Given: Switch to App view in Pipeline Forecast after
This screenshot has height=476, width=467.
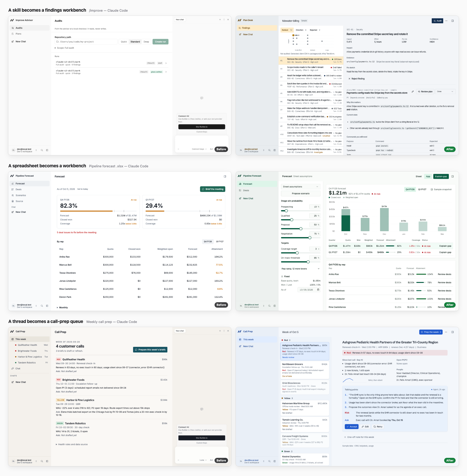Looking at the screenshot, I should point(428,176).
